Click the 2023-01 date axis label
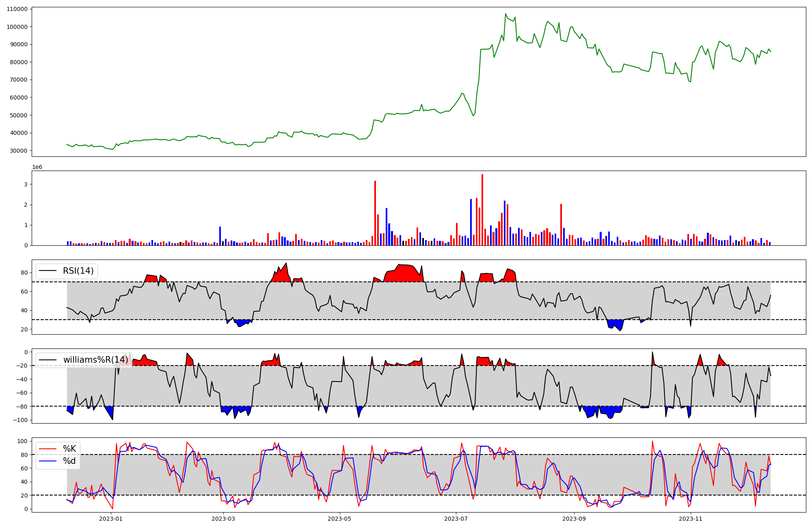This screenshot has height=528, width=812. (110, 519)
